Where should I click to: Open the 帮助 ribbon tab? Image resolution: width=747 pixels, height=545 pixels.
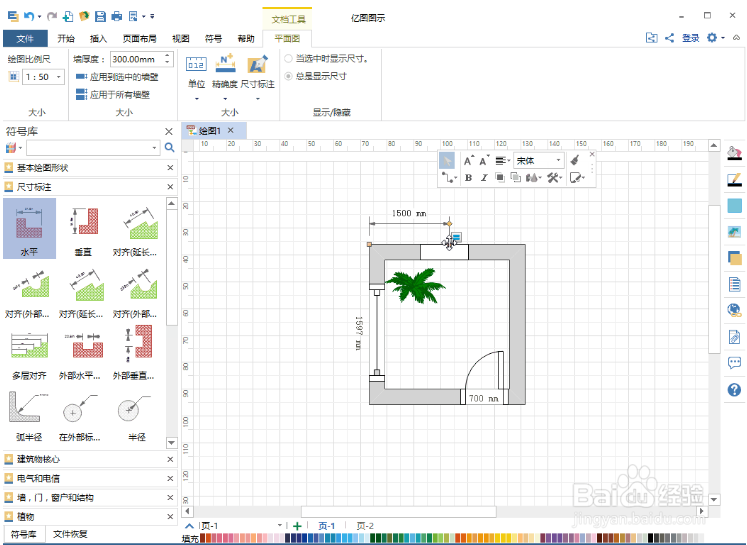246,39
